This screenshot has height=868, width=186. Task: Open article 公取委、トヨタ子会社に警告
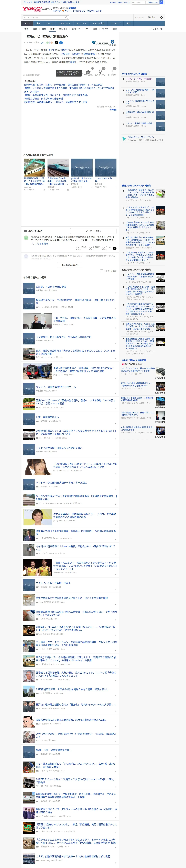(51, 287)
